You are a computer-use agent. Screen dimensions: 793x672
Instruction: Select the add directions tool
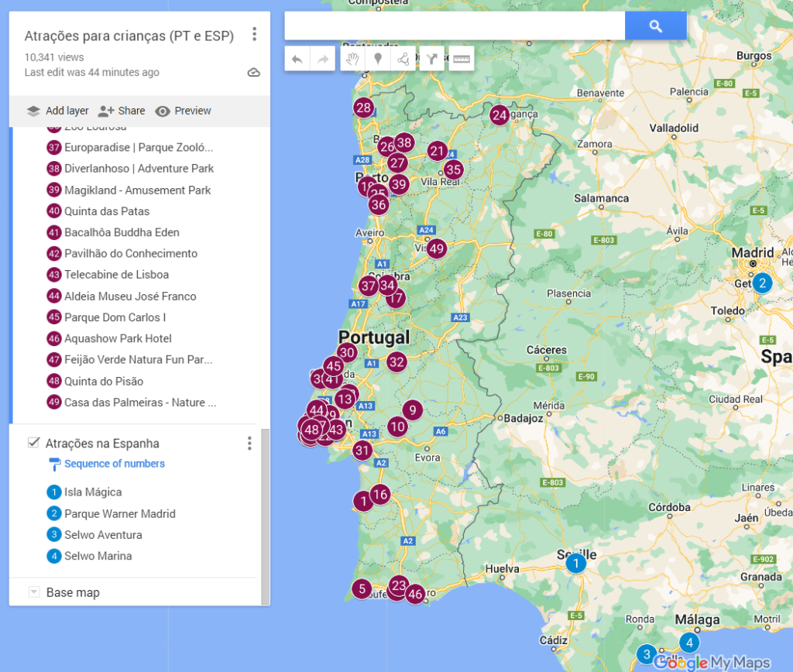click(x=432, y=59)
